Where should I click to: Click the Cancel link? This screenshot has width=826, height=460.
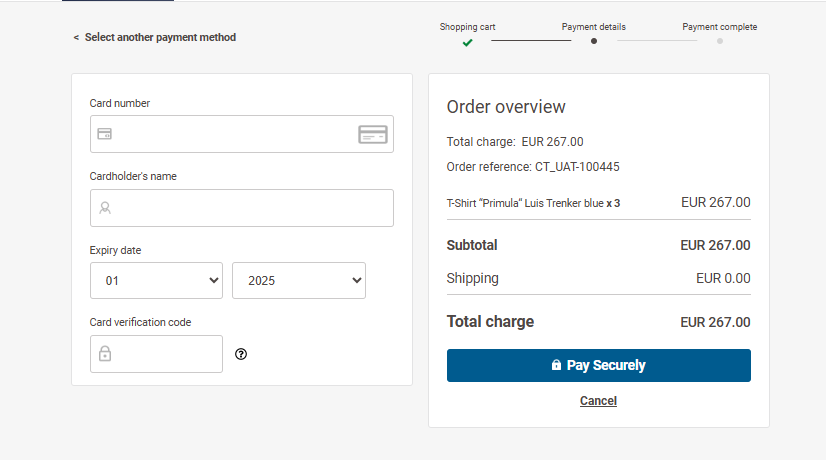click(598, 401)
